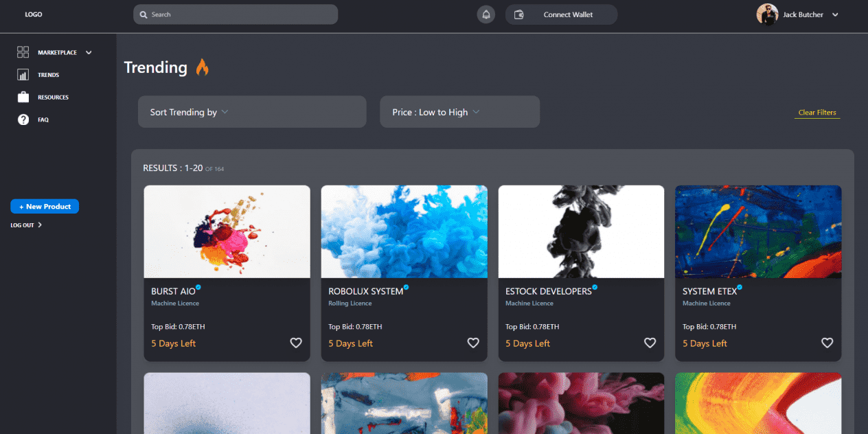Click the Log Out arrow chevron
This screenshot has height=434, width=868.
40,225
